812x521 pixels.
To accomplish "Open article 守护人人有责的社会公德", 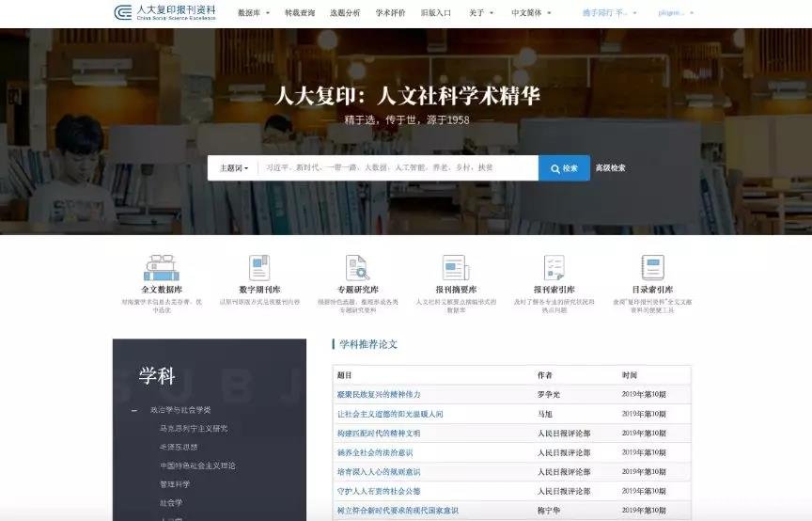I will click(x=379, y=491).
